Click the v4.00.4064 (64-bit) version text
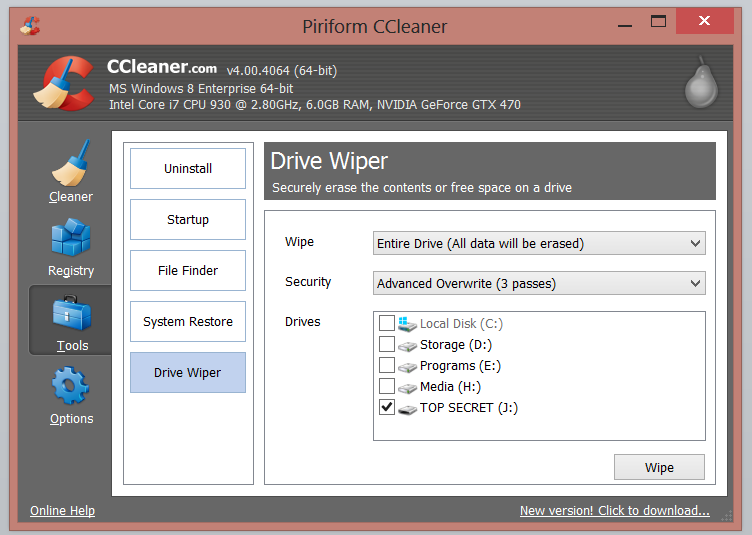Viewport: 752px width, 535px height. (x=282, y=70)
